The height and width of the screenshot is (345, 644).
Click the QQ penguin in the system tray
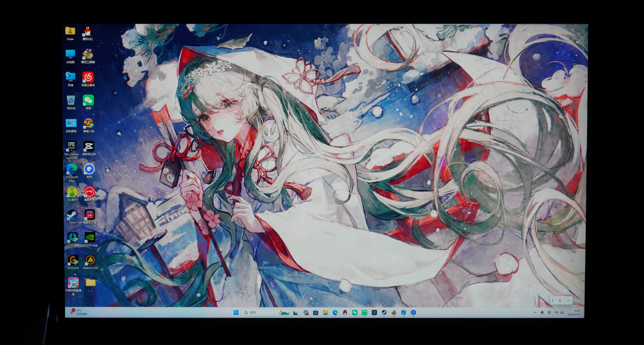tap(542, 313)
